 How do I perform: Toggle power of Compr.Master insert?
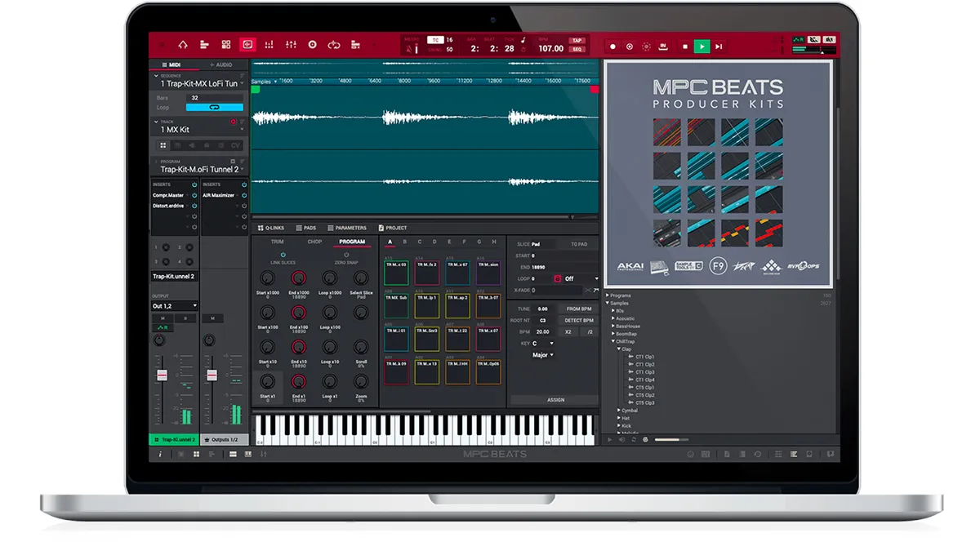pyautogui.click(x=194, y=195)
